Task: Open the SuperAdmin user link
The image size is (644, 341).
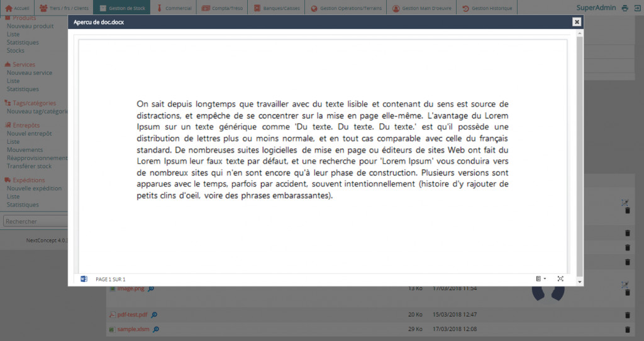Action: click(x=596, y=8)
